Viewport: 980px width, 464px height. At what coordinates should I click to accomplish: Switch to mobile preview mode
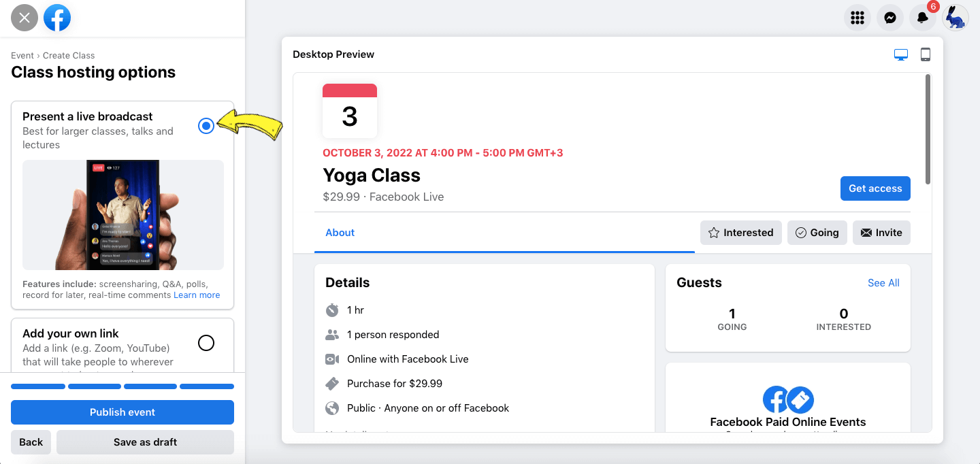tap(926, 54)
